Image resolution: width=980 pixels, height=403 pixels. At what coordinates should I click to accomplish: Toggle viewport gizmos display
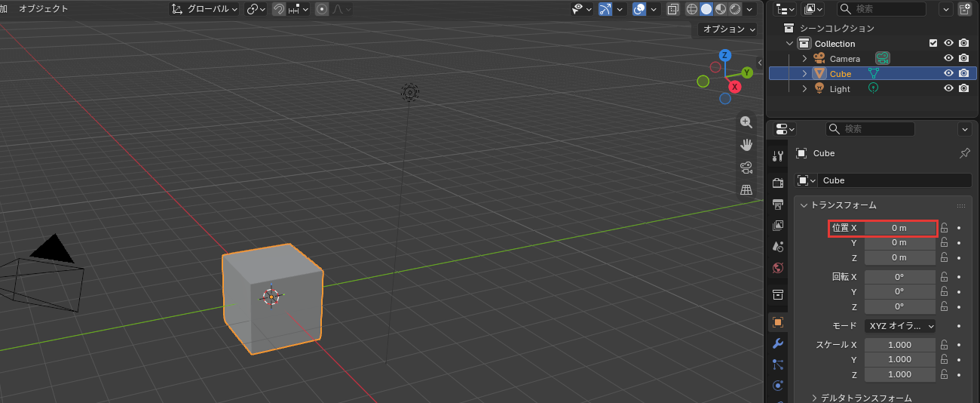pyautogui.click(x=605, y=9)
